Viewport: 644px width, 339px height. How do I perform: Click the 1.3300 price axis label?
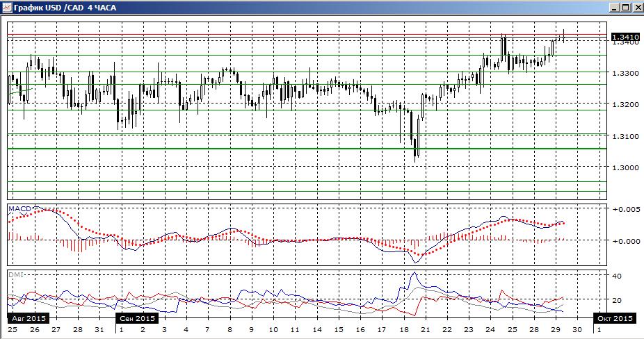point(625,73)
